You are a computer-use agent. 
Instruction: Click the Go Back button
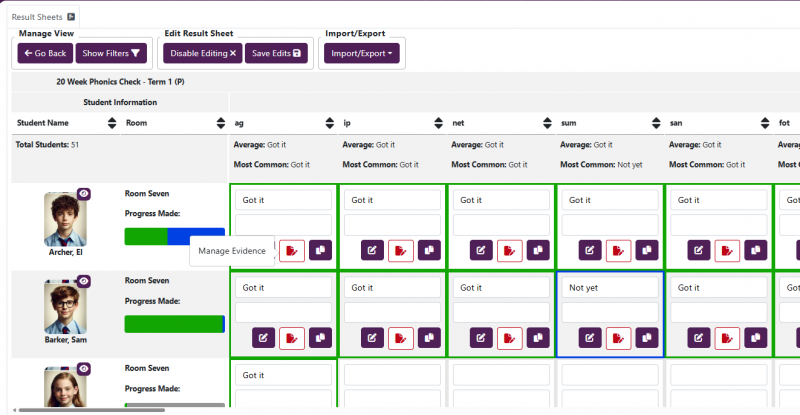click(45, 53)
